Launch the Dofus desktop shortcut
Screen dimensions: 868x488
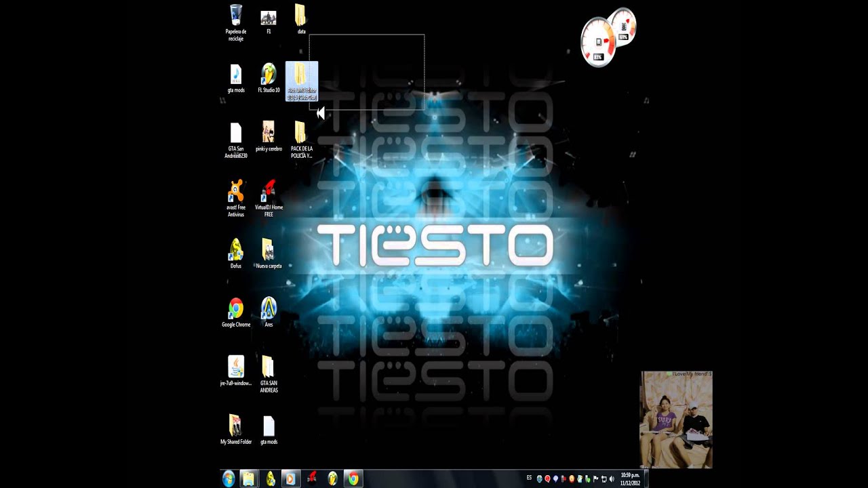[236, 254]
